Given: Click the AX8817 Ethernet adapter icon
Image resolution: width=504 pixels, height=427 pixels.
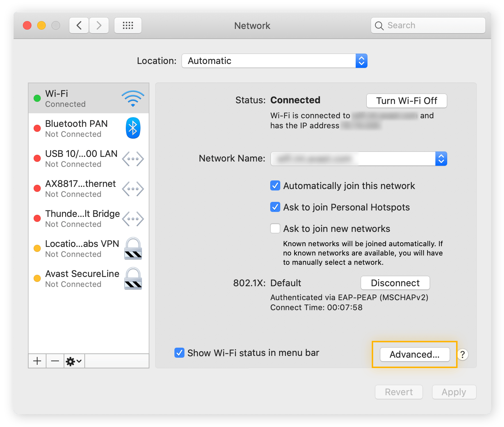Looking at the screenshot, I should (133, 188).
